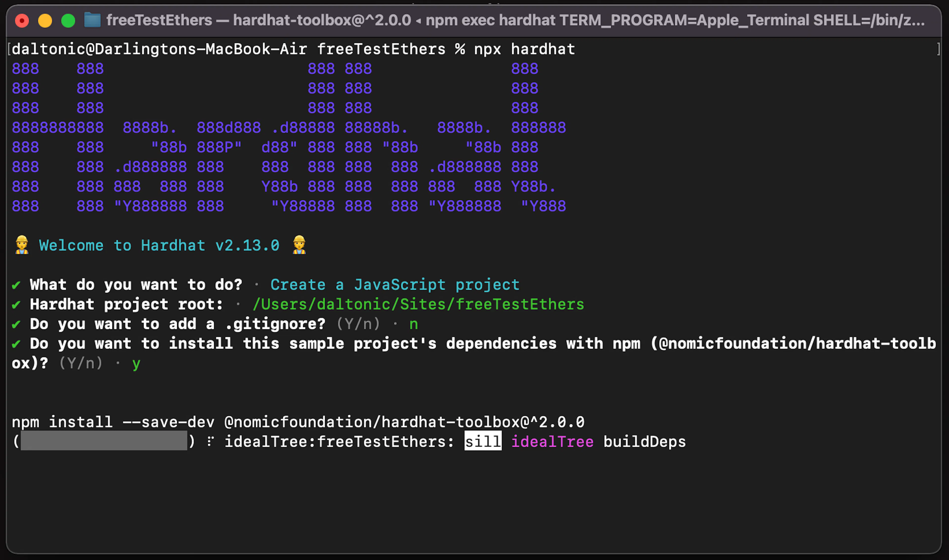949x560 pixels.
Task: Click the "Create a JavaScript project" answer
Action: point(395,284)
